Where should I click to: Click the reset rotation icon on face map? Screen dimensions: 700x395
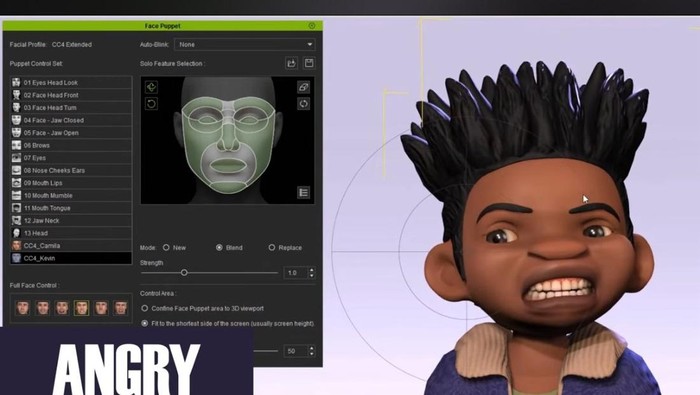tap(151, 104)
